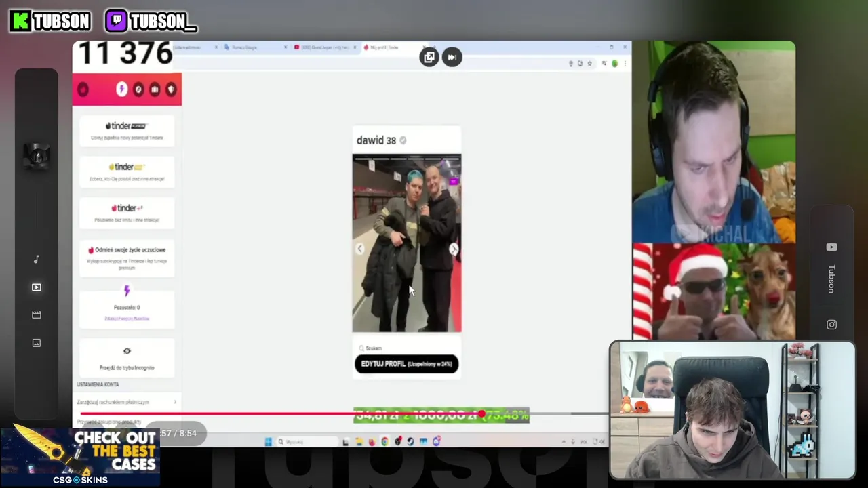Click the 'EDYTUJ PROFIL' button
Image resolution: width=868 pixels, height=488 pixels.
click(406, 364)
